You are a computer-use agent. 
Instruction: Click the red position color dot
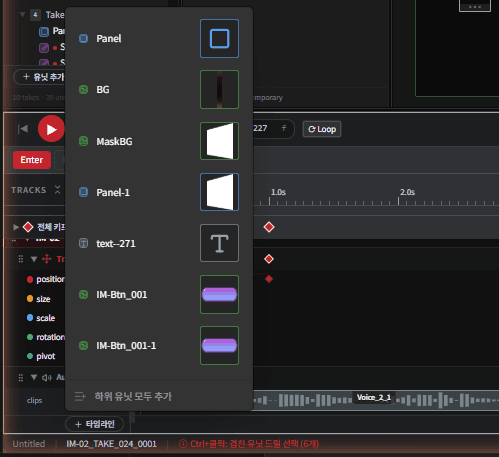pos(30,279)
